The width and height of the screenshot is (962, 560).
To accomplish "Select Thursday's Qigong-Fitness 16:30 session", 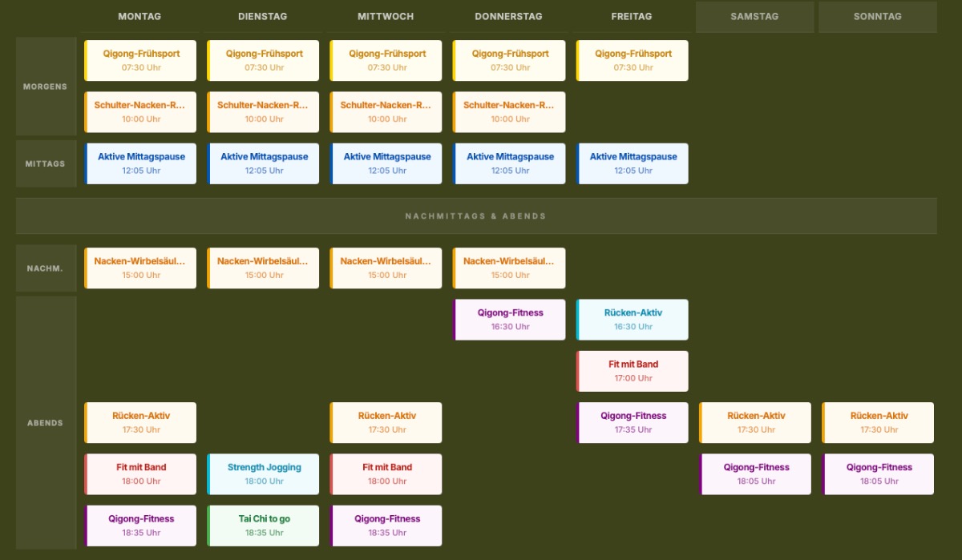I will coord(510,320).
